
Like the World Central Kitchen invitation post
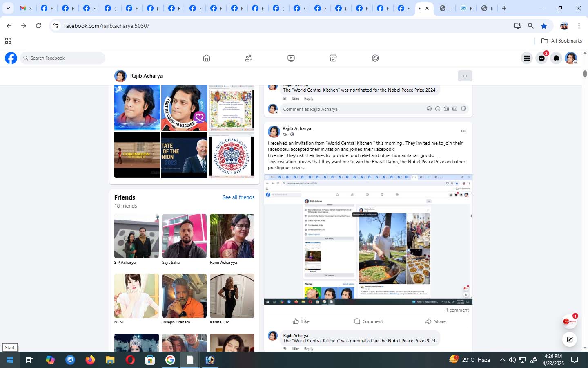coord(301,321)
